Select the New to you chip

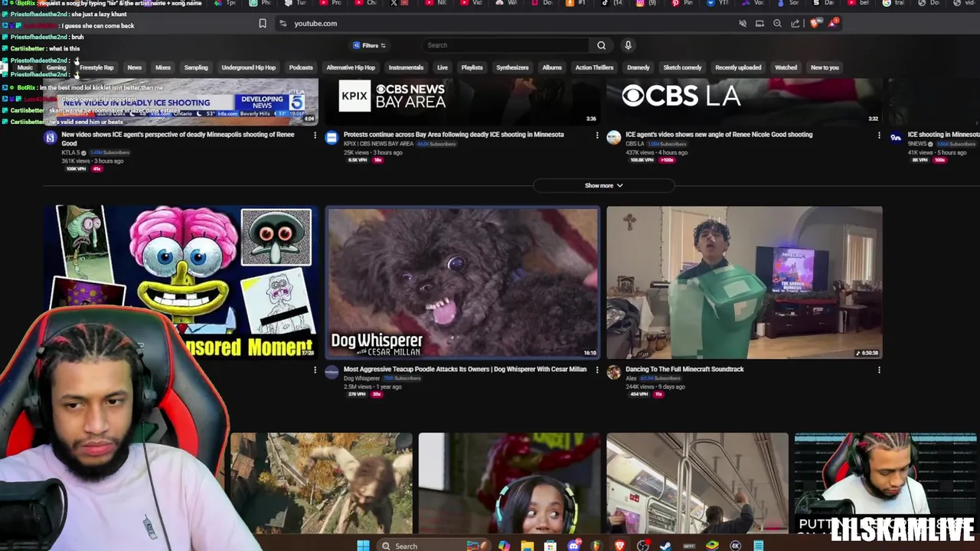click(825, 67)
